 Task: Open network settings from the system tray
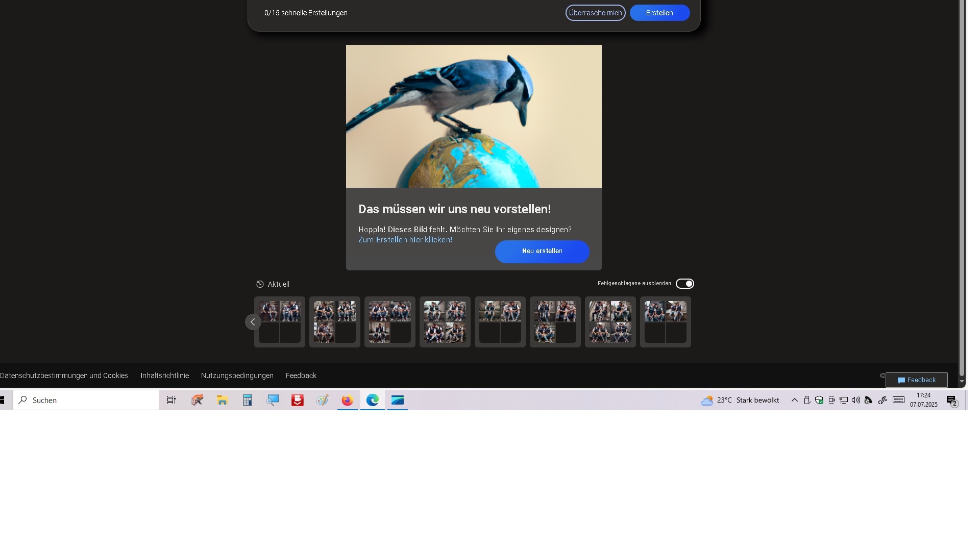(x=843, y=400)
